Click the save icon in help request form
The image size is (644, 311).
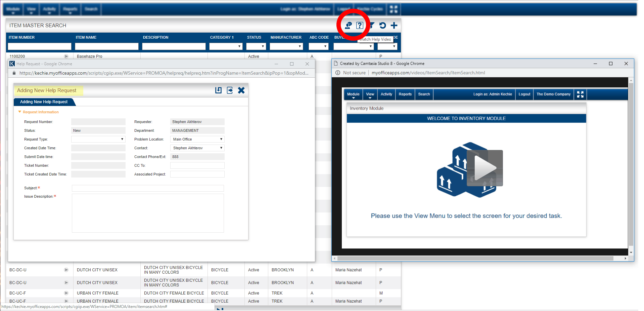pyautogui.click(x=218, y=90)
